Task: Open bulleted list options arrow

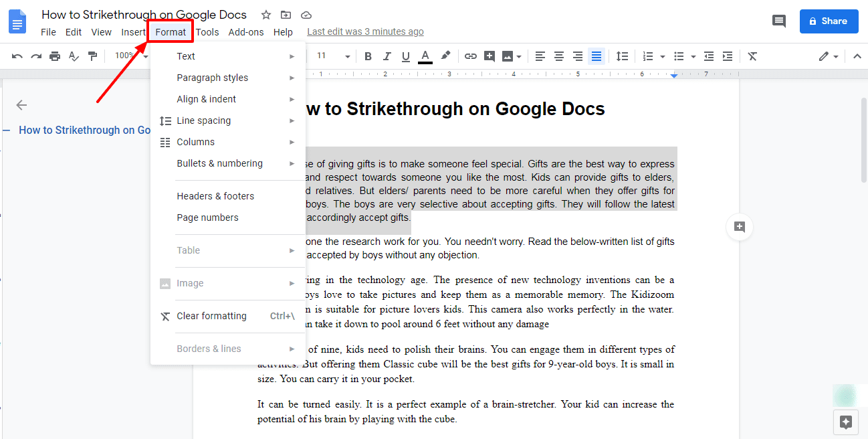Action: click(693, 57)
